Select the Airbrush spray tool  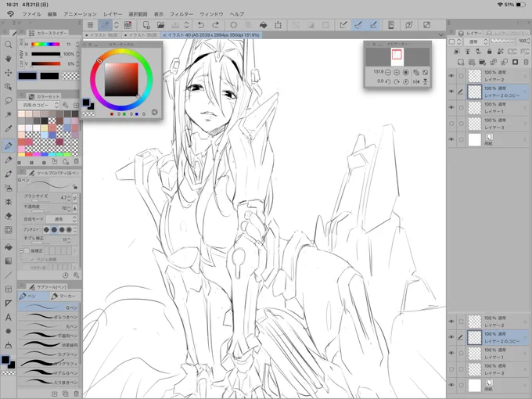pyautogui.click(x=8, y=188)
